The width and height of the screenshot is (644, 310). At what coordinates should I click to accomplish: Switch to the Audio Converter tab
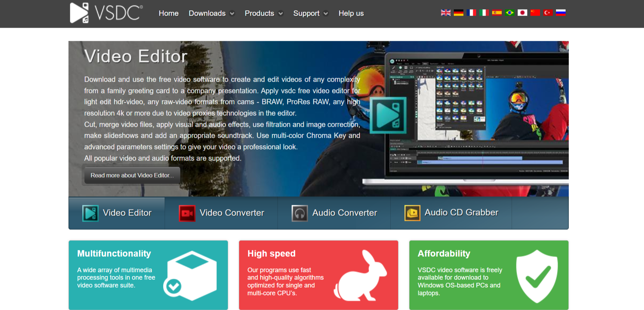tap(334, 213)
